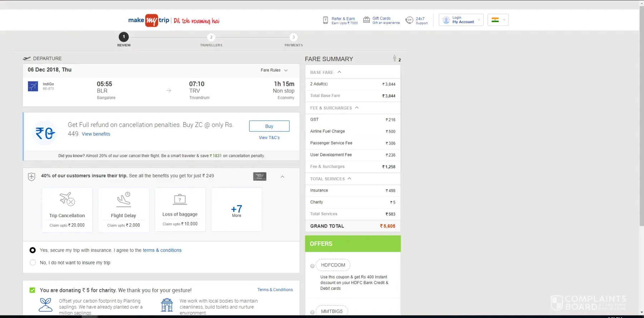Click the 24x7 Support icon
The image size is (644, 318).
(x=409, y=20)
